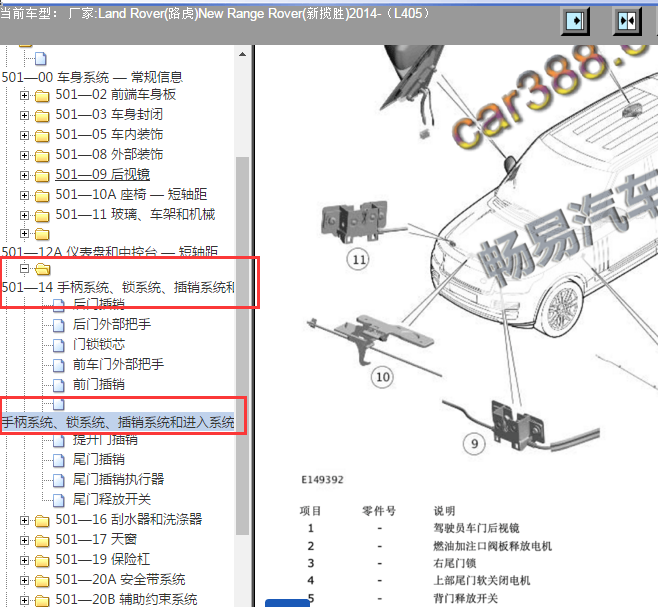Viewport: 658px width, 607px height.
Task: Click the folder icon beside 501—11
Action: click(42, 216)
